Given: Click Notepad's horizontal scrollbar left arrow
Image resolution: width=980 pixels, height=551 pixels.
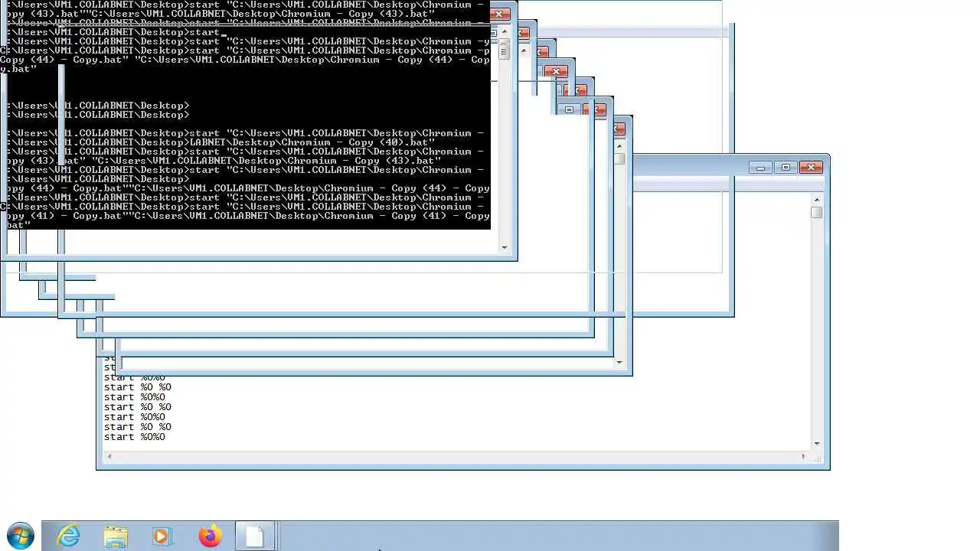Looking at the screenshot, I should [x=109, y=456].
